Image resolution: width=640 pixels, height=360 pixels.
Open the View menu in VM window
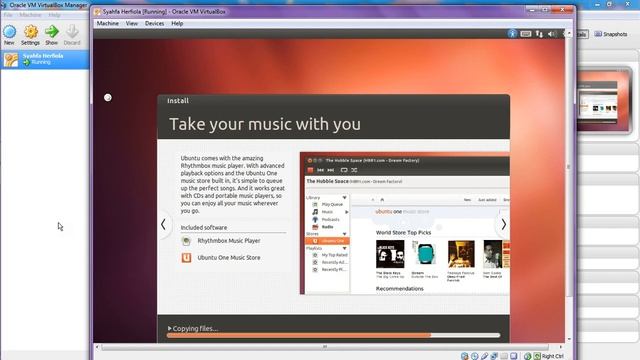[x=131, y=23]
